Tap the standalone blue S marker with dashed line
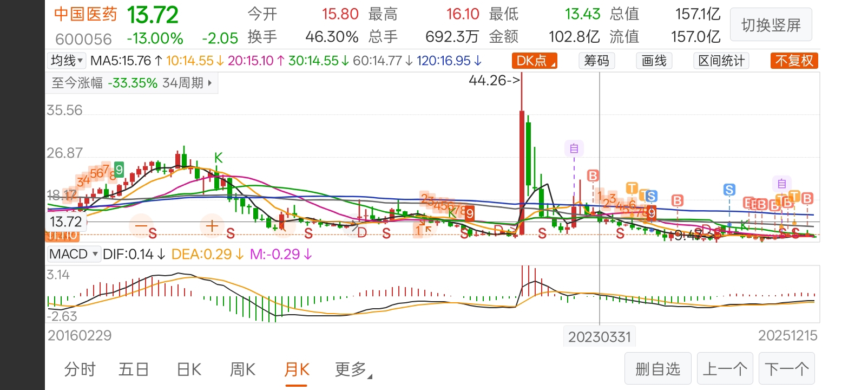 tap(729, 190)
